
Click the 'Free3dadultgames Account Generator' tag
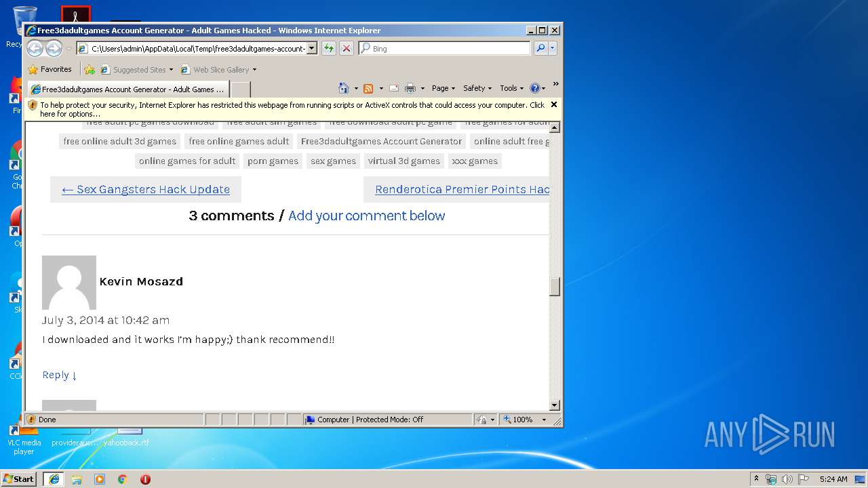tap(381, 141)
